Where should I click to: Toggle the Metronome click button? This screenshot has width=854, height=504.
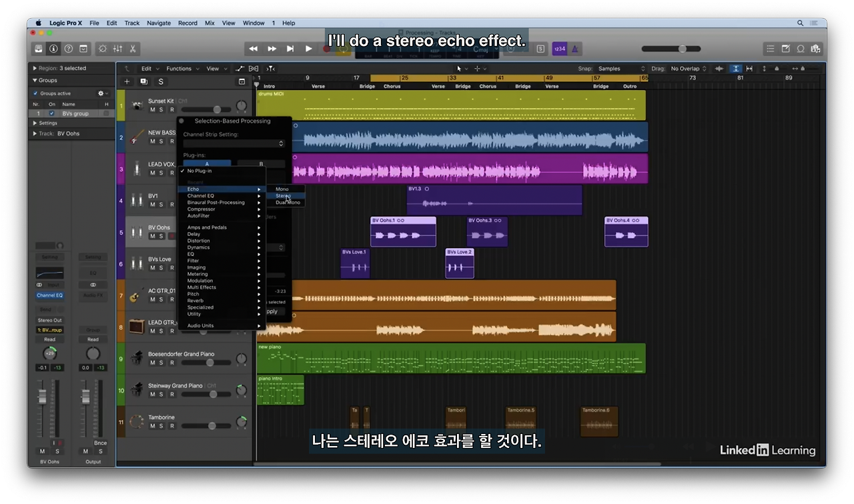[575, 49]
